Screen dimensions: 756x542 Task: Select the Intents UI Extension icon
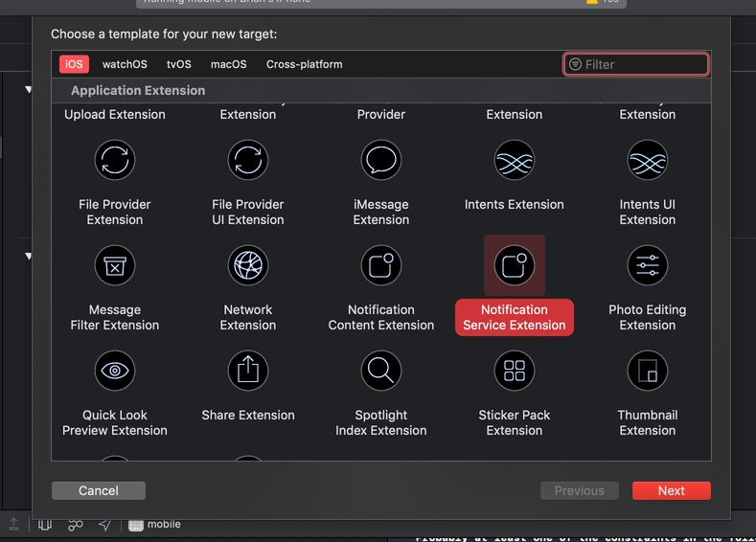tap(647, 160)
